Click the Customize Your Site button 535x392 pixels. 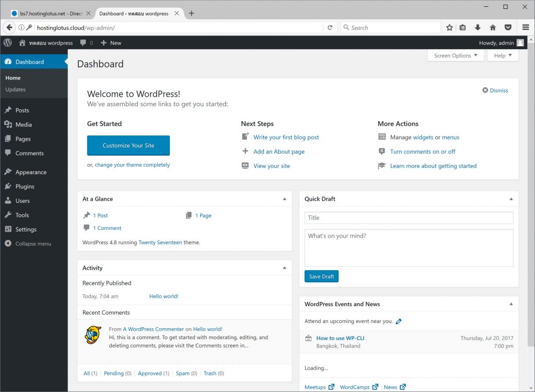[x=129, y=145]
